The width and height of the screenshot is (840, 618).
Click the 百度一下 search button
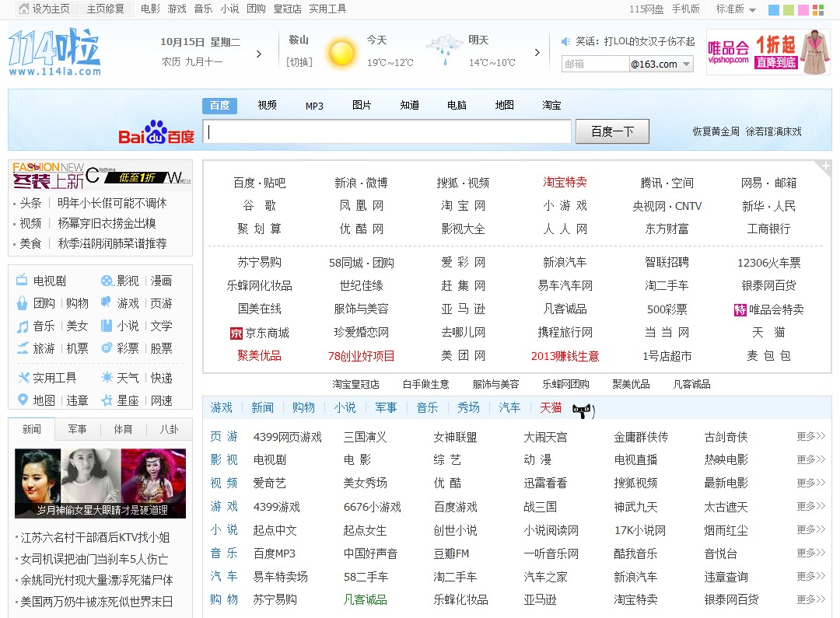611,131
